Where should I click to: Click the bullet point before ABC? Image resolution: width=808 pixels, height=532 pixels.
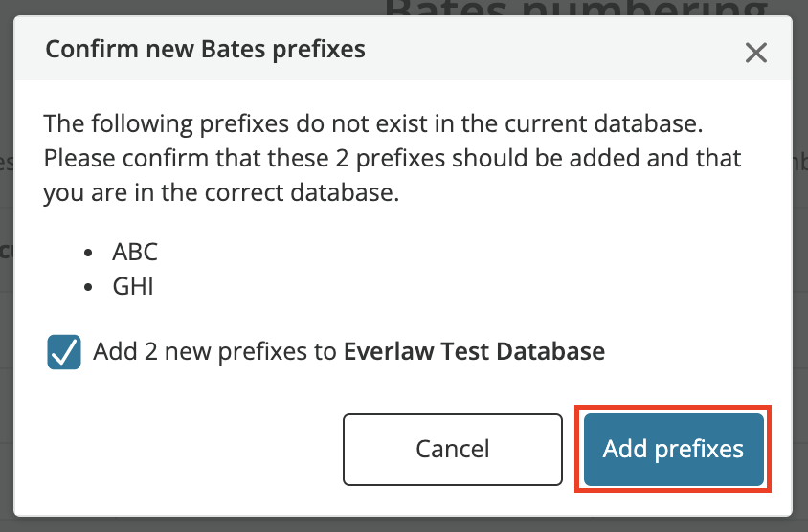[88, 253]
